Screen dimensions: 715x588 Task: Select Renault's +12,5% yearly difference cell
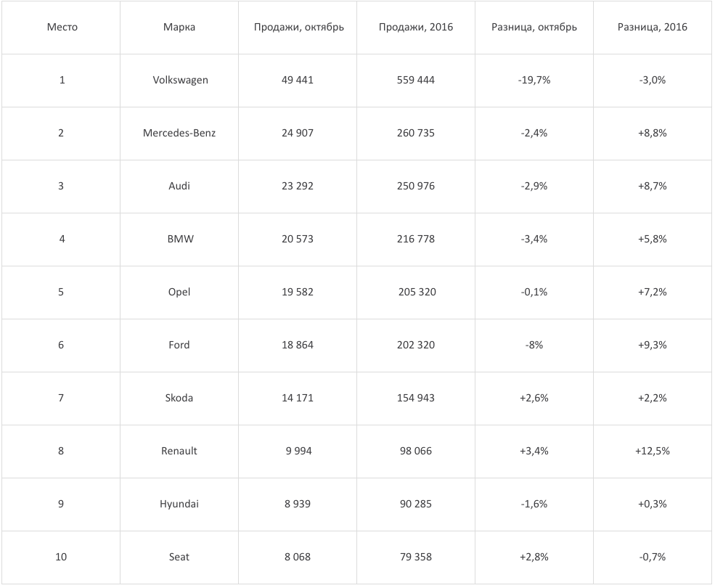click(x=652, y=451)
